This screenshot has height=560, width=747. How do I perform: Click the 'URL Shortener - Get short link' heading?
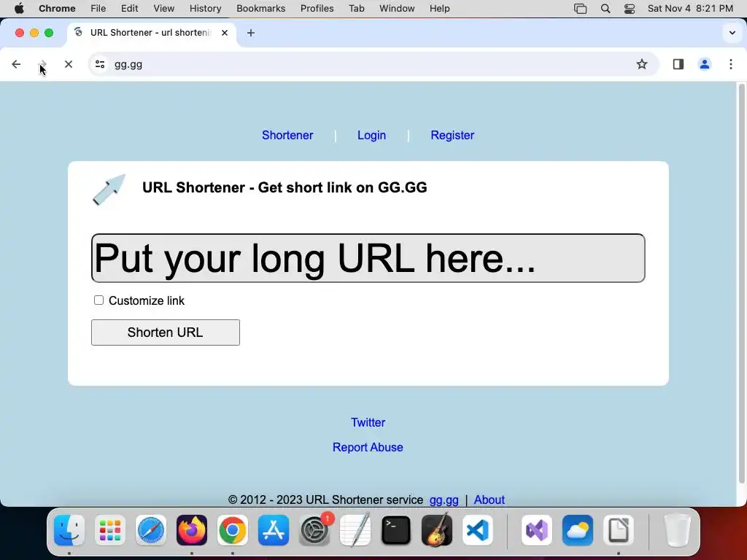285,187
